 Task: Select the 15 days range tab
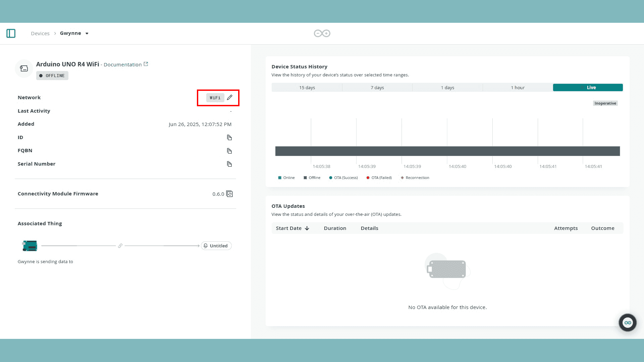[307, 87]
